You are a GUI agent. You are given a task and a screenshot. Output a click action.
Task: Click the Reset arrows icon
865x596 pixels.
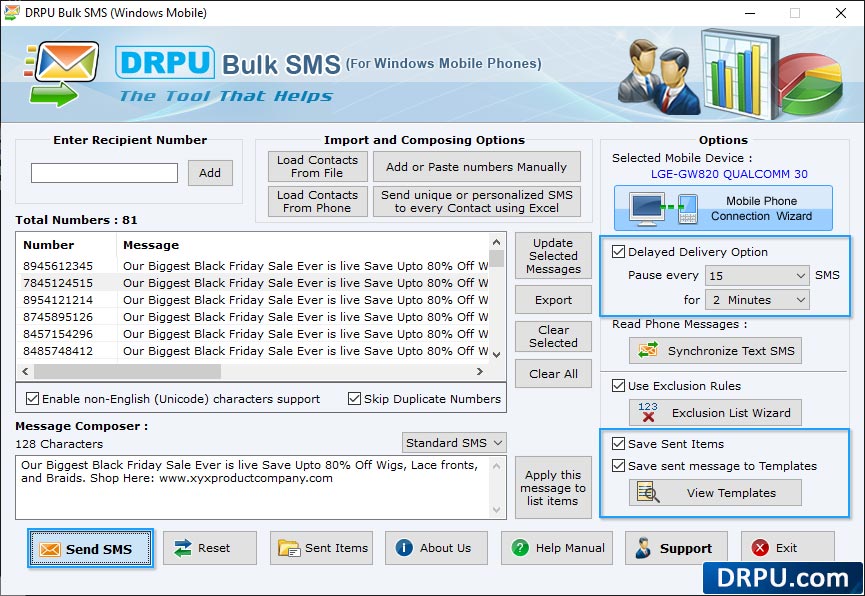(182, 548)
